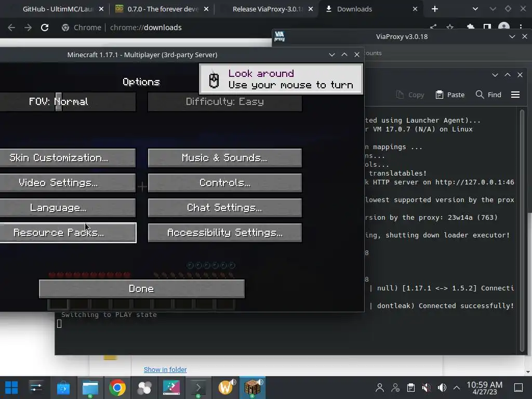Image resolution: width=532 pixels, height=399 pixels.
Task: Switch to the Release ViaProxy tab
Action: coord(268,9)
